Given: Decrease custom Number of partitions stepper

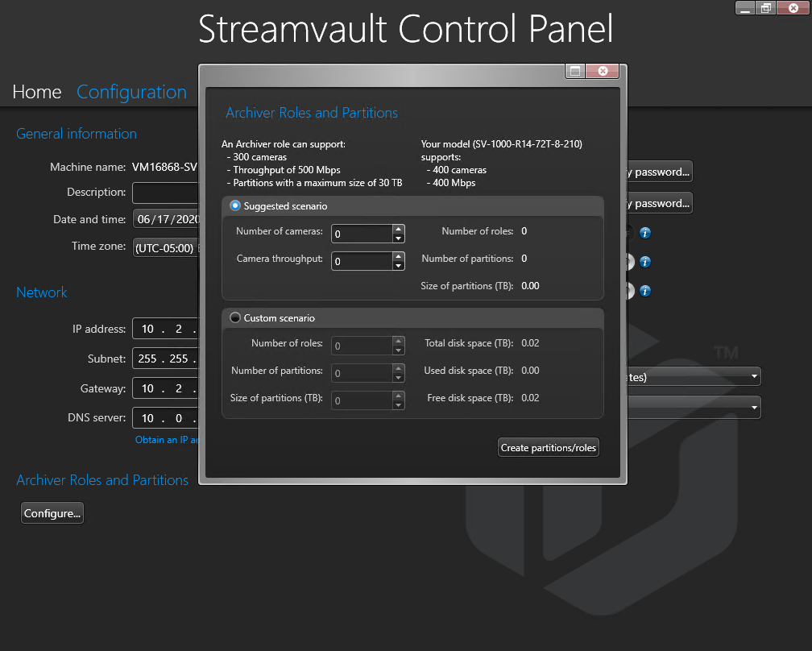Looking at the screenshot, I should pos(398,378).
